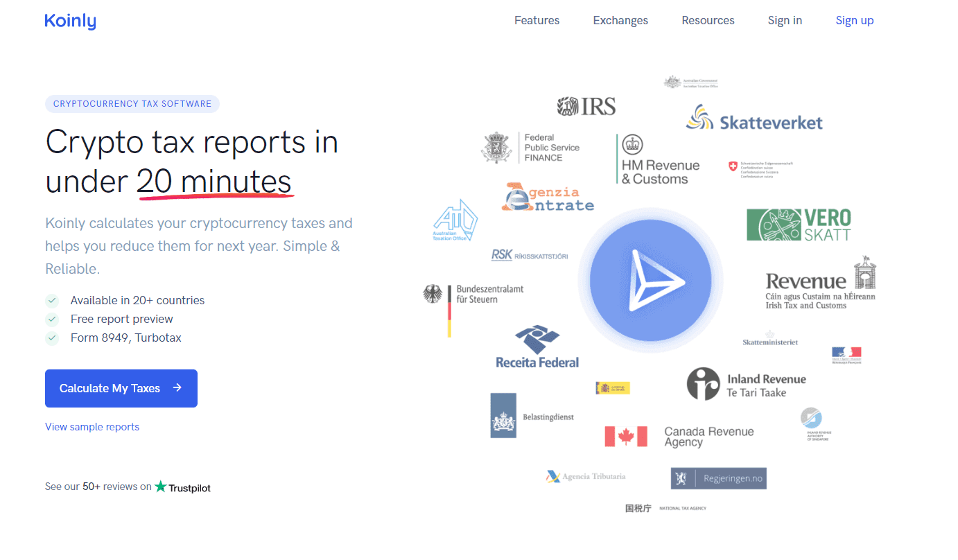The width and height of the screenshot is (958, 560).
Task: Click the Calculate My Taxes button
Action: point(121,388)
